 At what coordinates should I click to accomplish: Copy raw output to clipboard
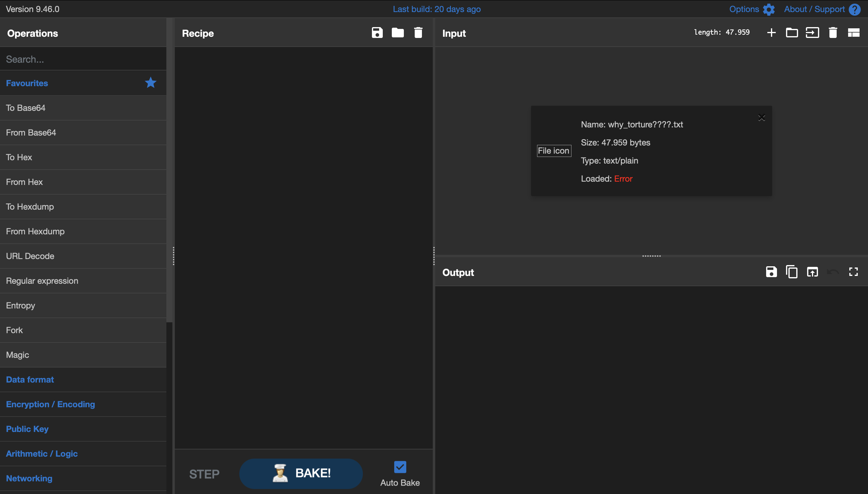(792, 272)
